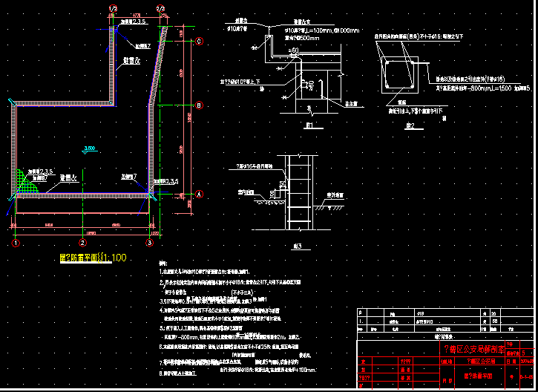Select the 2/2 axis bubble at the top

(161, 8)
